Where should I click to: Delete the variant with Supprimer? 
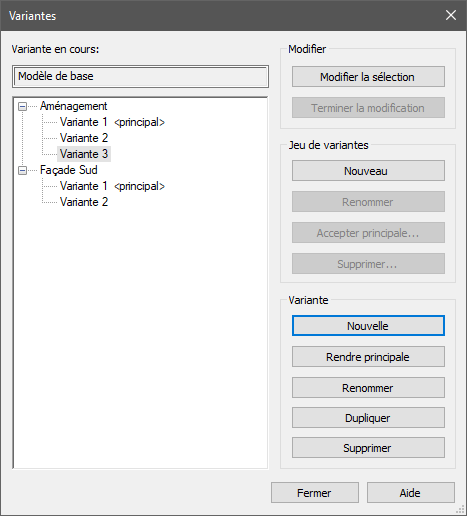coord(368,448)
